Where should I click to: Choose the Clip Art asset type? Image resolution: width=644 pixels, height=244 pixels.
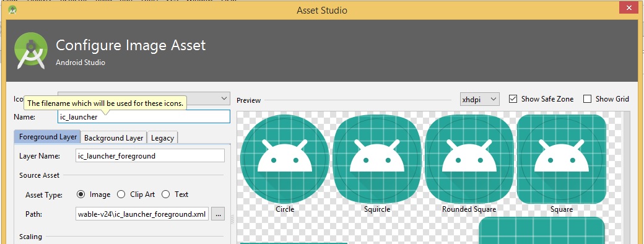pyautogui.click(x=121, y=194)
